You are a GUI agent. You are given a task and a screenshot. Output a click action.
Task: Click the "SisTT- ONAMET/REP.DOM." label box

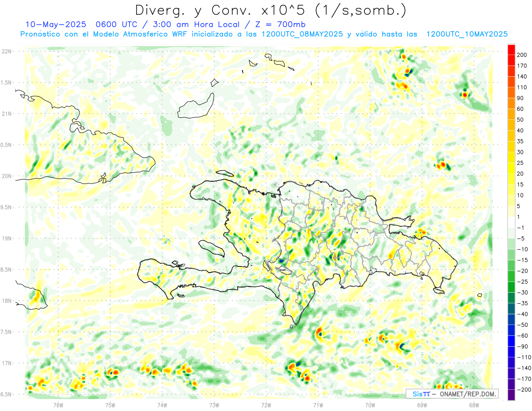(452, 394)
